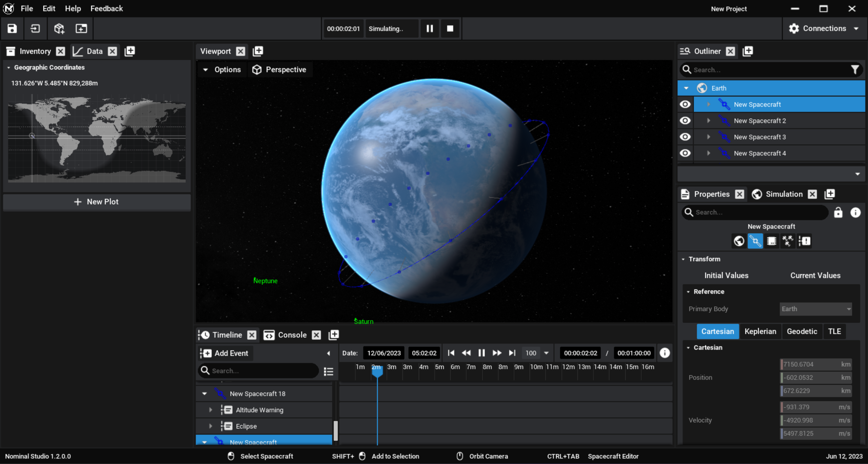This screenshot has width=868, height=464.
Task: Open the Feedback menu
Action: pyautogui.click(x=106, y=8)
